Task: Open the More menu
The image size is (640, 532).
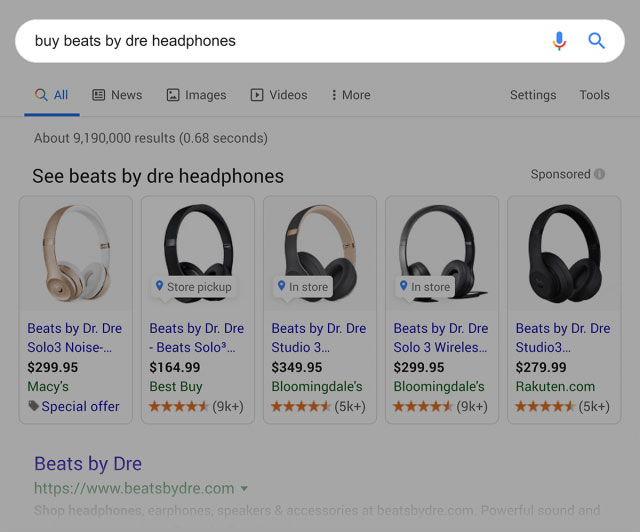Action: tap(351, 95)
